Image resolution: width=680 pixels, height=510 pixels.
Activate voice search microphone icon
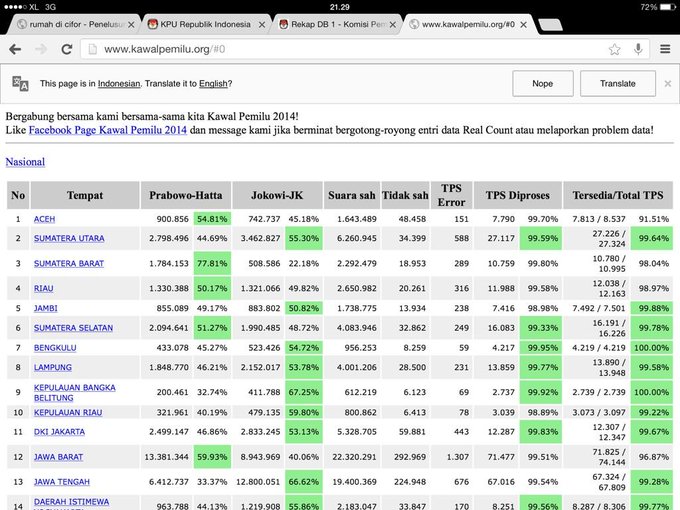click(x=638, y=49)
